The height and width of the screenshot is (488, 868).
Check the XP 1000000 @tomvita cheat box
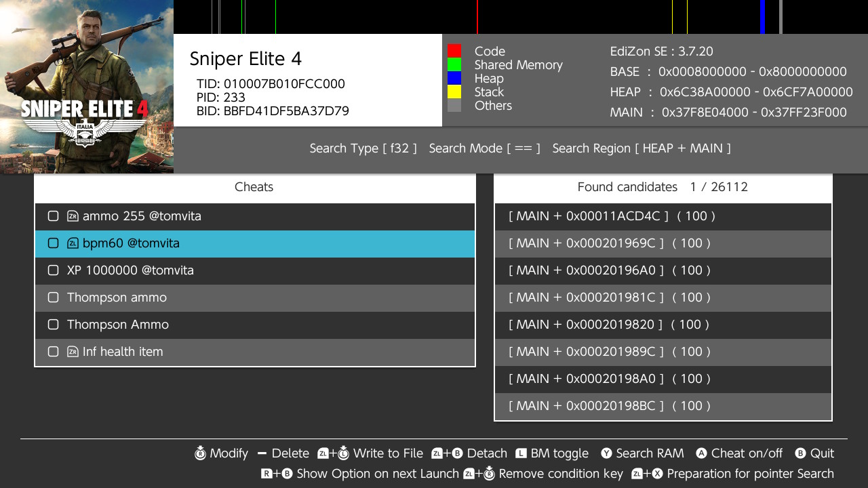(54, 270)
